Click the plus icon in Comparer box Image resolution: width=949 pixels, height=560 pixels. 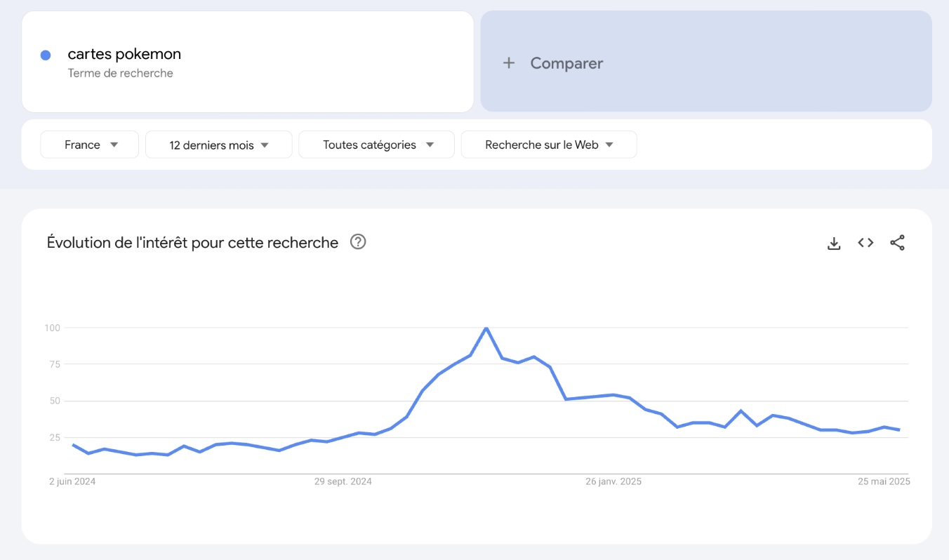coord(509,63)
